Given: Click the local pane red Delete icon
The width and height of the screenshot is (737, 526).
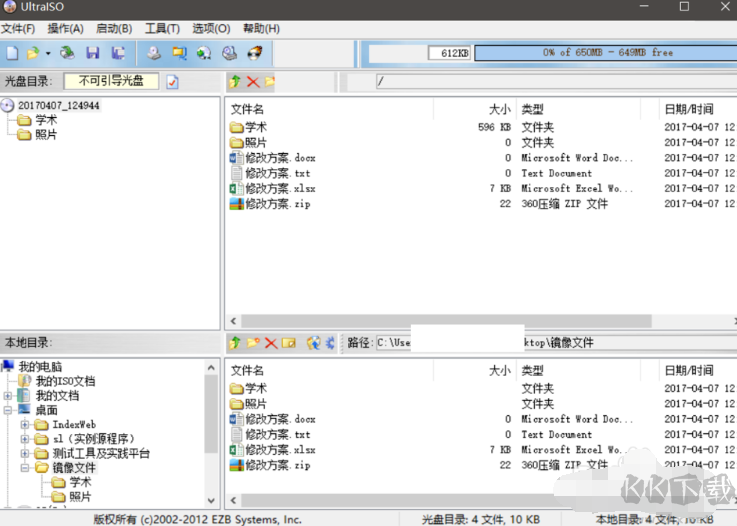Looking at the screenshot, I should (x=271, y=343).
